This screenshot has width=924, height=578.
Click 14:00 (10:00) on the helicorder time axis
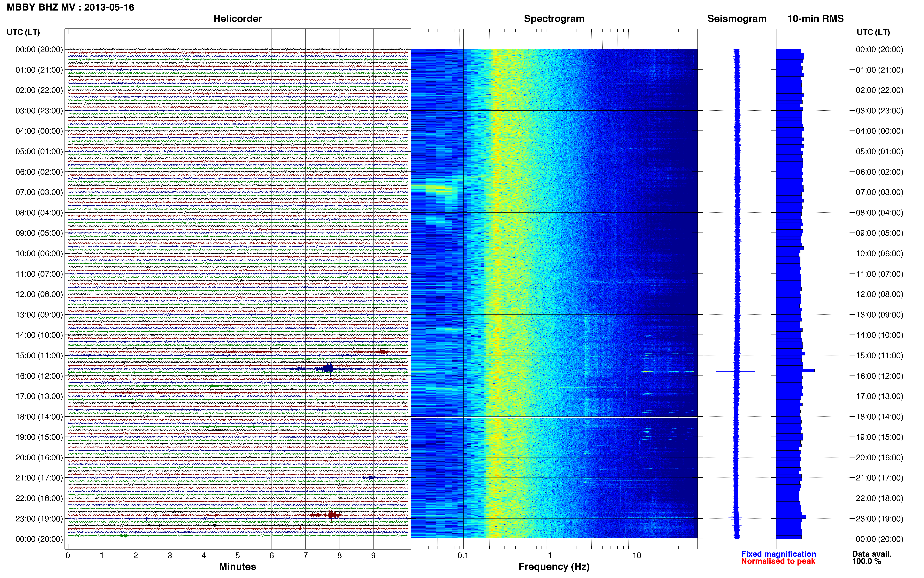click(39, 335)
